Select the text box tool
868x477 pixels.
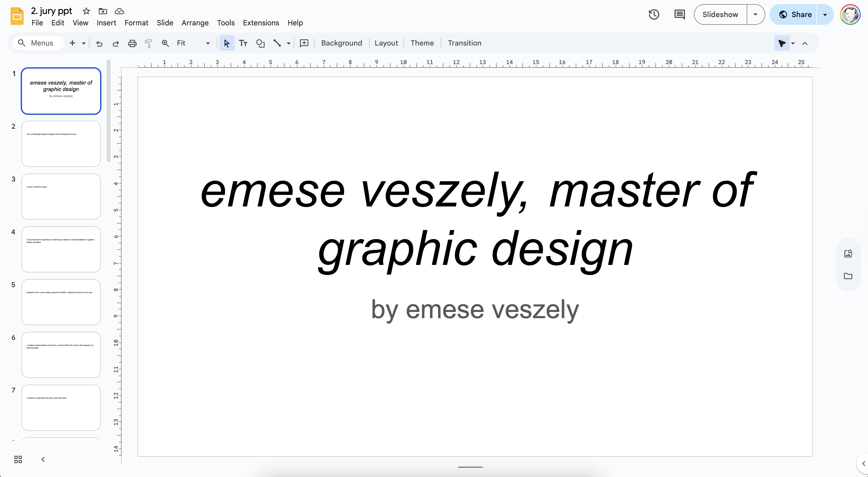(x=243, y=43)
